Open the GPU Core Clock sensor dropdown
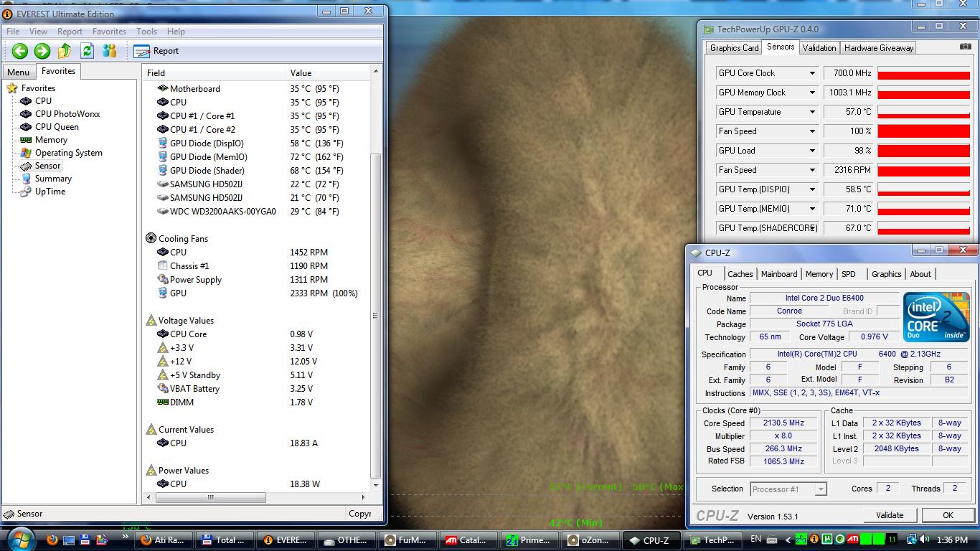980x551 pixels. [812, 73]
